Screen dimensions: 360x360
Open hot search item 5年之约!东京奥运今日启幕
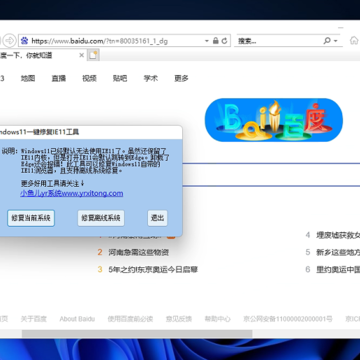(153, 269)
